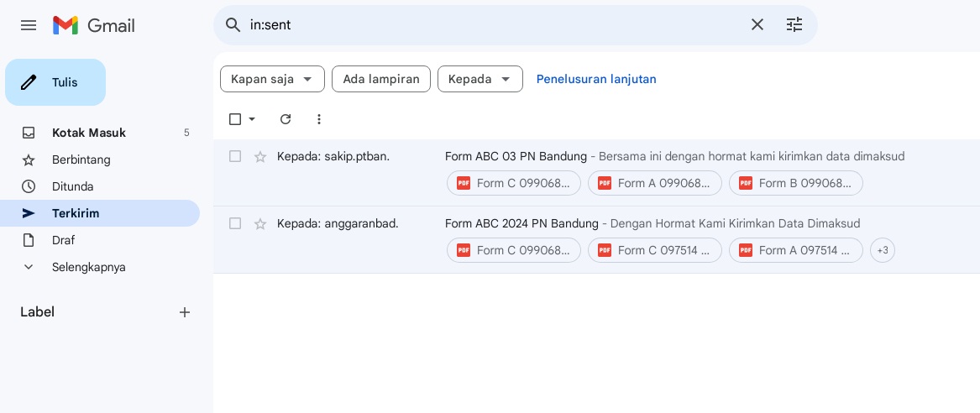Star the Form ABC 03 PN Bandung email
The height and width of the screenshot is (413, 980).
point(260,157)
